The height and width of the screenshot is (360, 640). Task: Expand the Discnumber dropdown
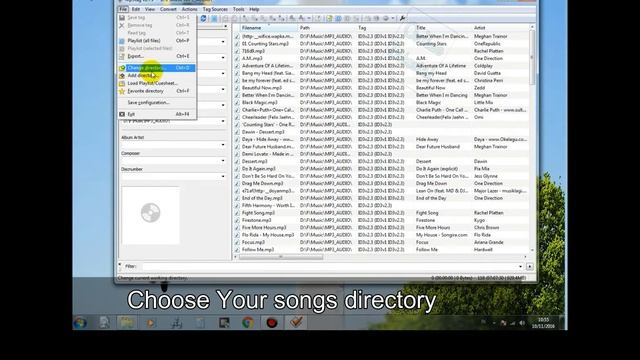pos(223,177)
